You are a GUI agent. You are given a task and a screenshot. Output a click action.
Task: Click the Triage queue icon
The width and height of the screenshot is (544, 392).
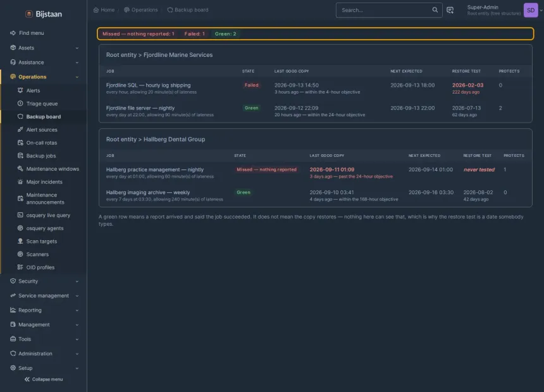tap(20, 104)
